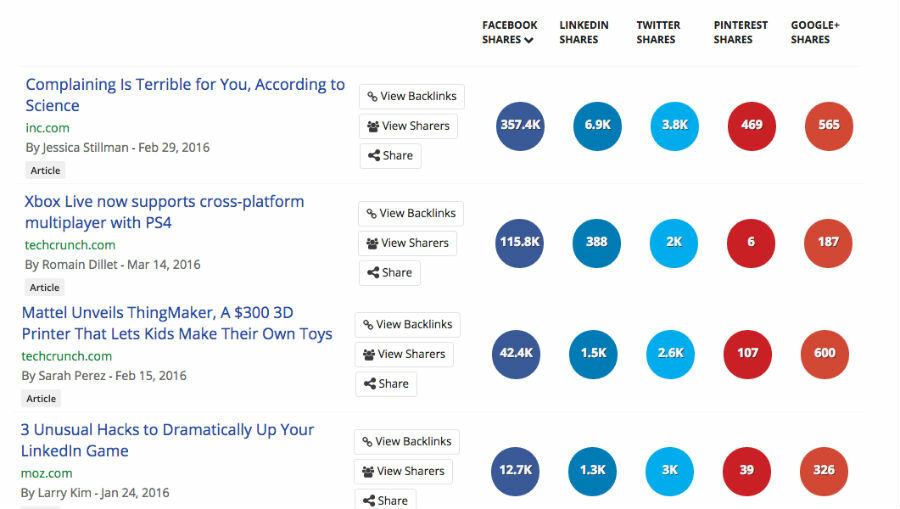900x509 pixels.
Task: Click the 3.8K Twitter shares circle
Action: coord(674,126)
